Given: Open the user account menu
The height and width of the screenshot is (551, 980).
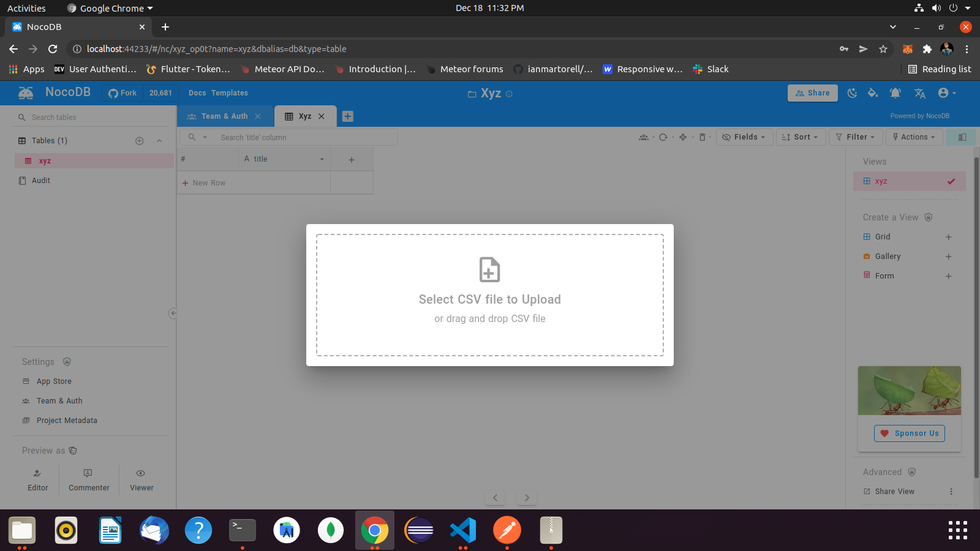Looking at the screenshot, I should point(946,93).
